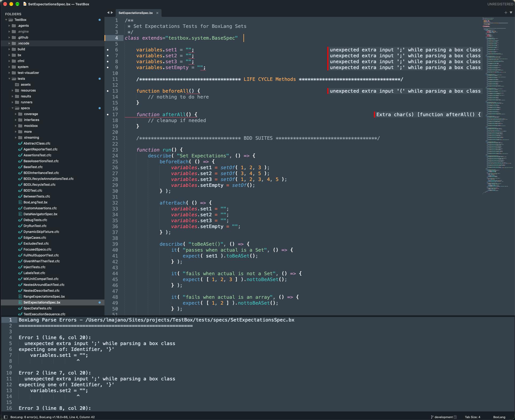Click the BDDTest.cfc file icon
The height and width of the screenshot is (420, 515).
tap(20, 191)
